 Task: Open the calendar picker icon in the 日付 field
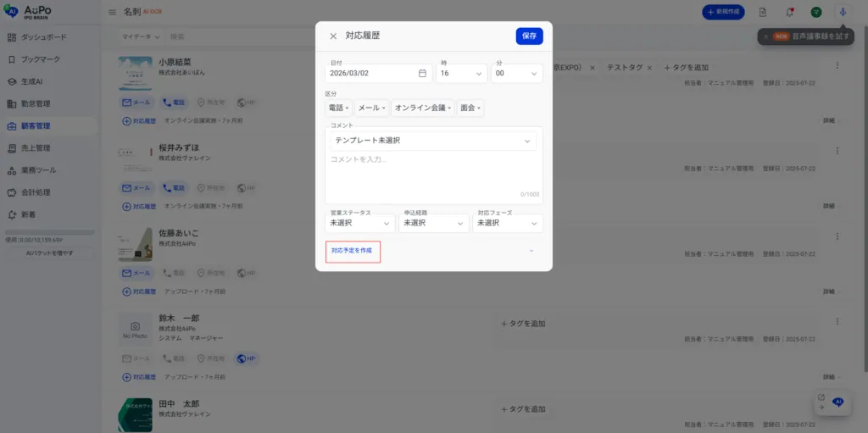[422, 73]
